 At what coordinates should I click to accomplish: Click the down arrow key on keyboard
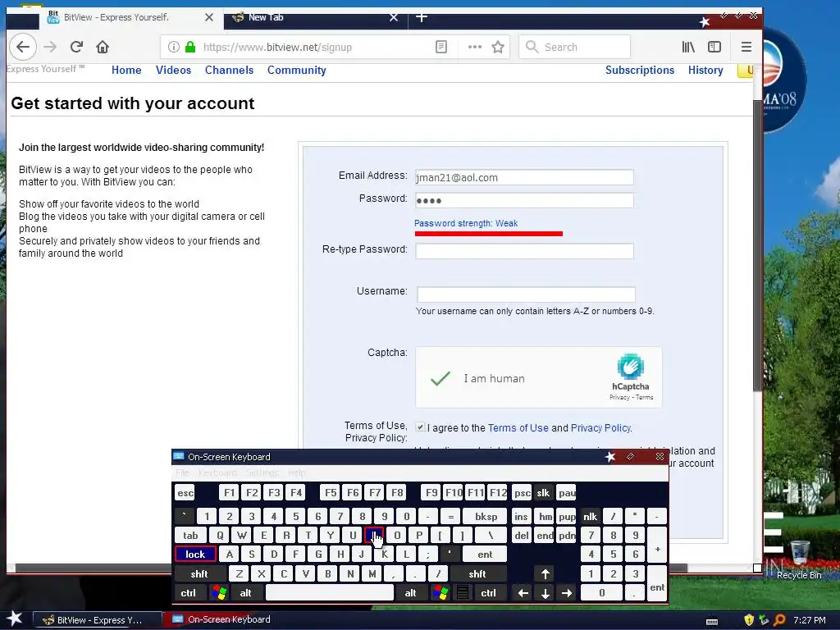546,593
